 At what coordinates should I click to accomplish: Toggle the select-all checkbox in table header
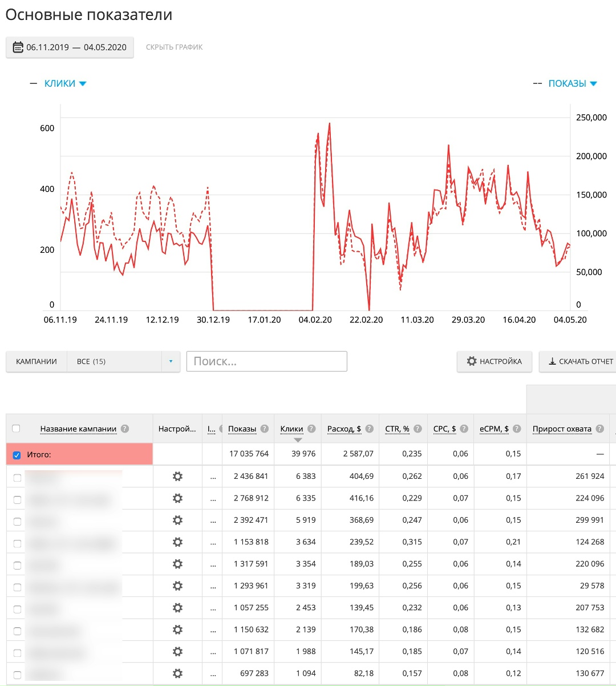[x=16, y=429]
